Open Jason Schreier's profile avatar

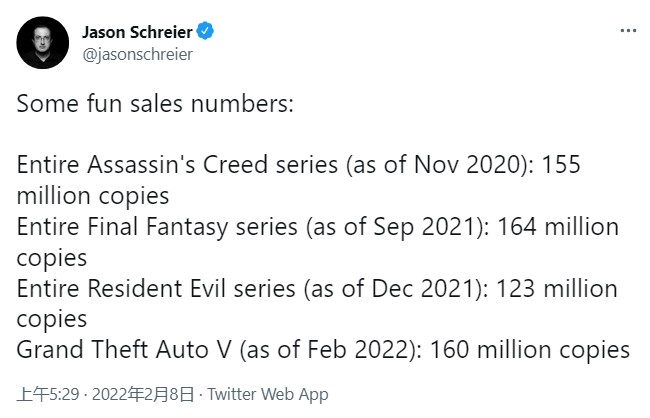tap(41, 42)
